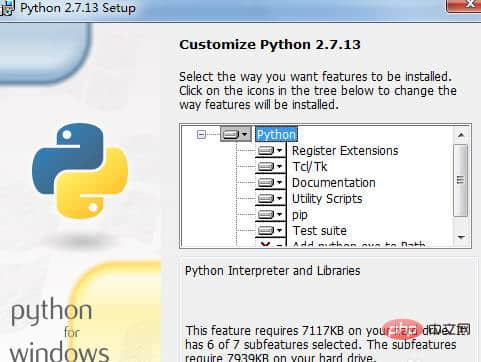
Task: Open the Register Extensions install-state dropdown
Action: click(x=270, y=151)
